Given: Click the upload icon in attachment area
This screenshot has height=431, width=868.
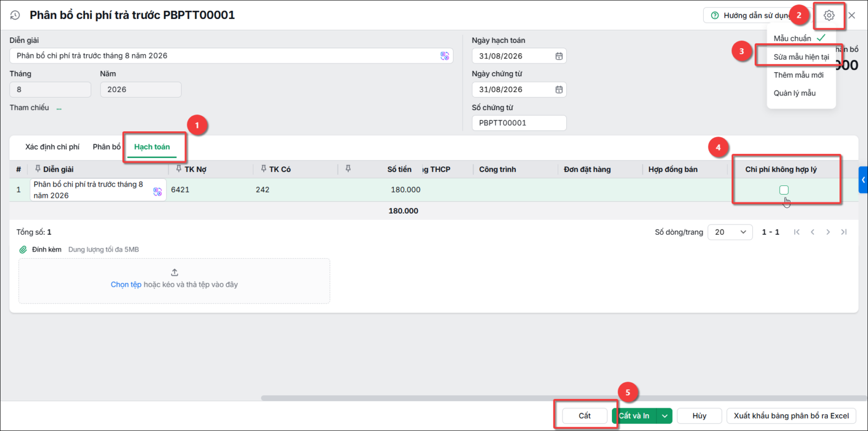Looking at the screenshot, I should coord(175,272).
